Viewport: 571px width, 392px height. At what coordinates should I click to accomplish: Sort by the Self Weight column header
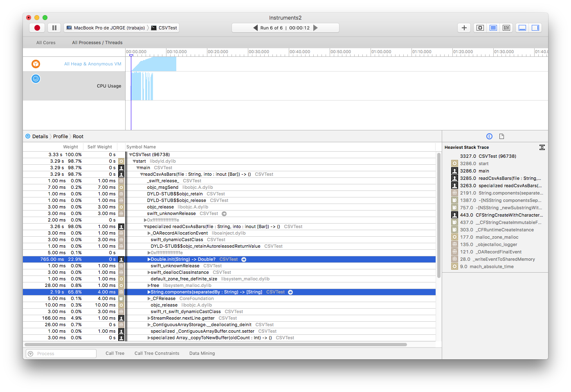[100, 147]
